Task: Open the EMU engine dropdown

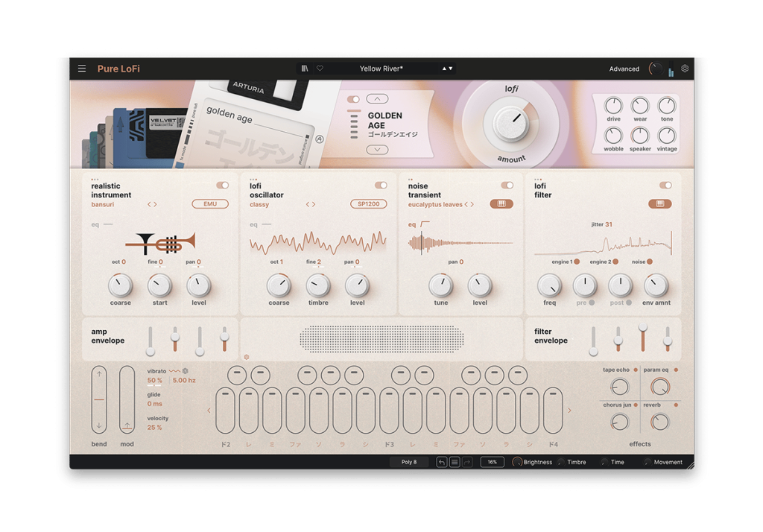Action: click(x=210, y=203)
